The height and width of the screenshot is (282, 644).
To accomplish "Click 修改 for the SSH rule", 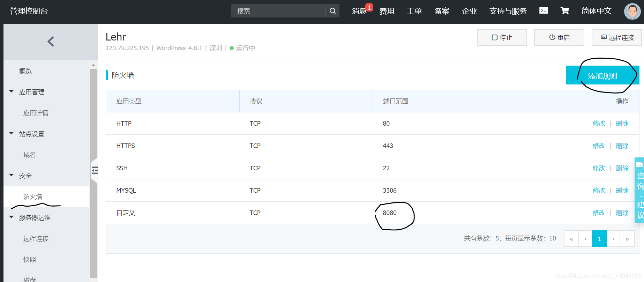I will pyautogui.click(x=599, y=168).
